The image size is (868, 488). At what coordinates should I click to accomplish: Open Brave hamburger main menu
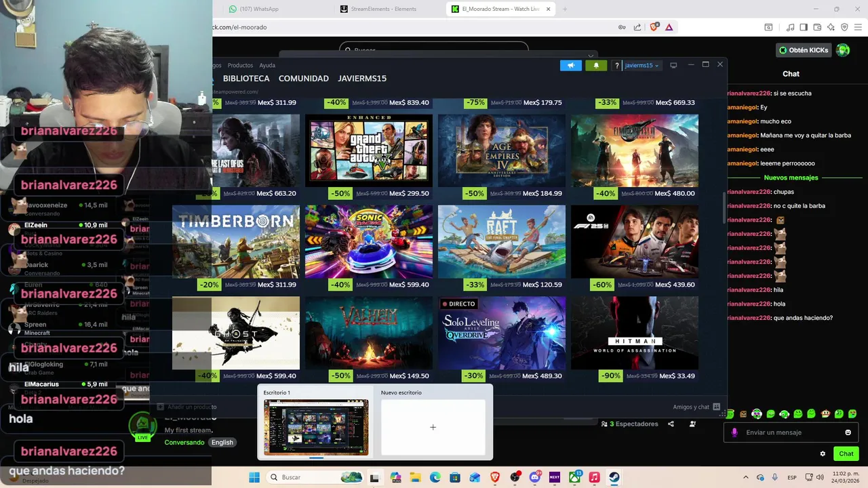point(859,27)
